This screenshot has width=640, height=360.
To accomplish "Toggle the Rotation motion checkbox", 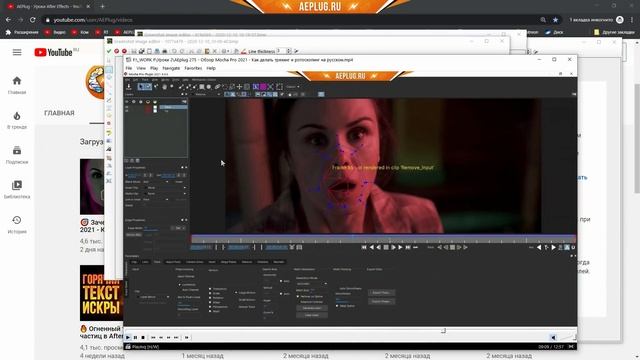I will click(x=210, y=298).
